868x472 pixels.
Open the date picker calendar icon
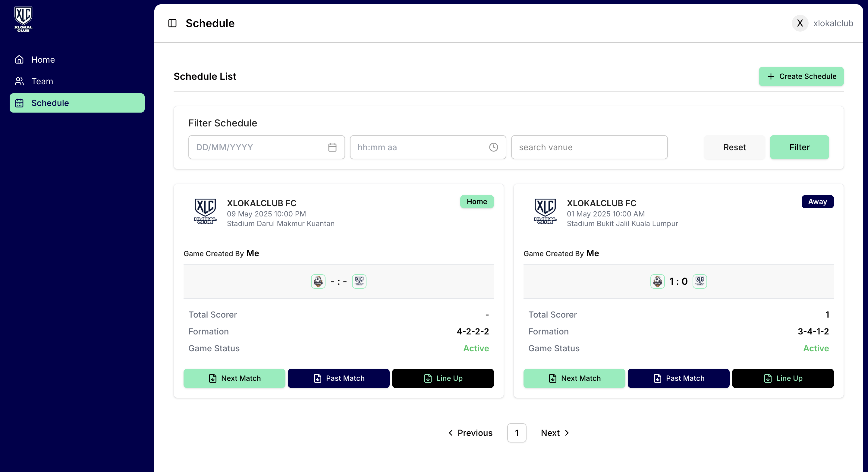(x=332, y=147)
